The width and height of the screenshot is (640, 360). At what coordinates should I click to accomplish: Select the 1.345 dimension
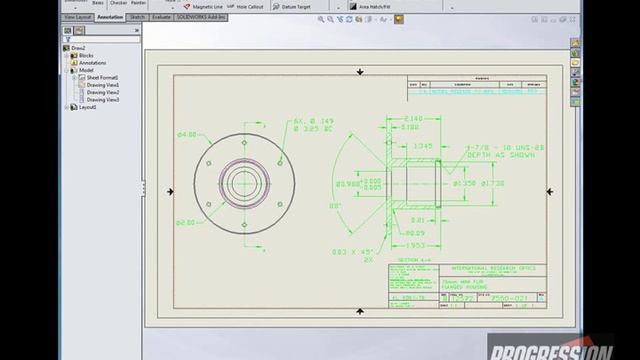pyautogui.click(x=423, y=146)
